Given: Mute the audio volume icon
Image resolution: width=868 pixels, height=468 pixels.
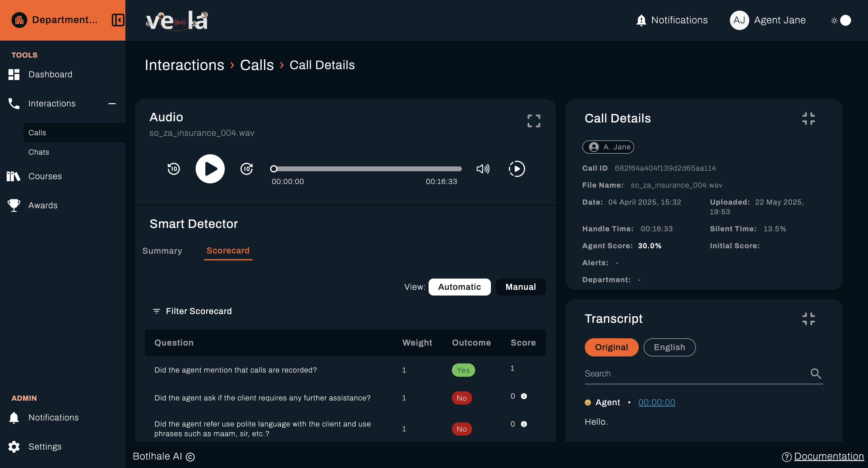Looking at the screenshot, I should point(482,169).
